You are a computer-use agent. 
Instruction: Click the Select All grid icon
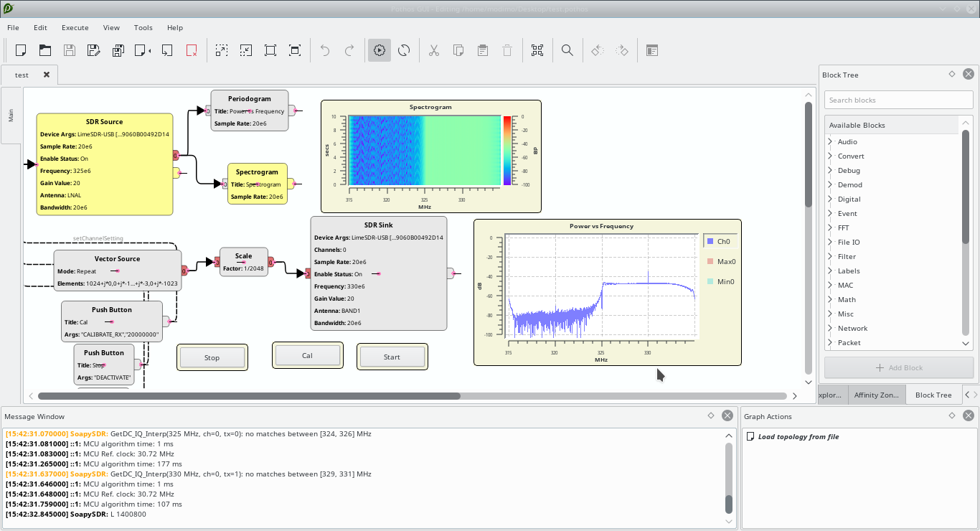537,50
